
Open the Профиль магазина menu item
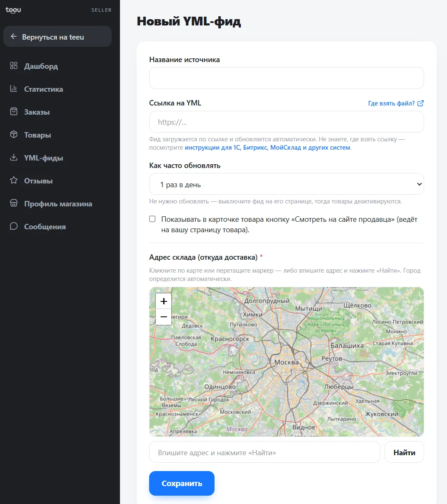(x=57, y=204)
